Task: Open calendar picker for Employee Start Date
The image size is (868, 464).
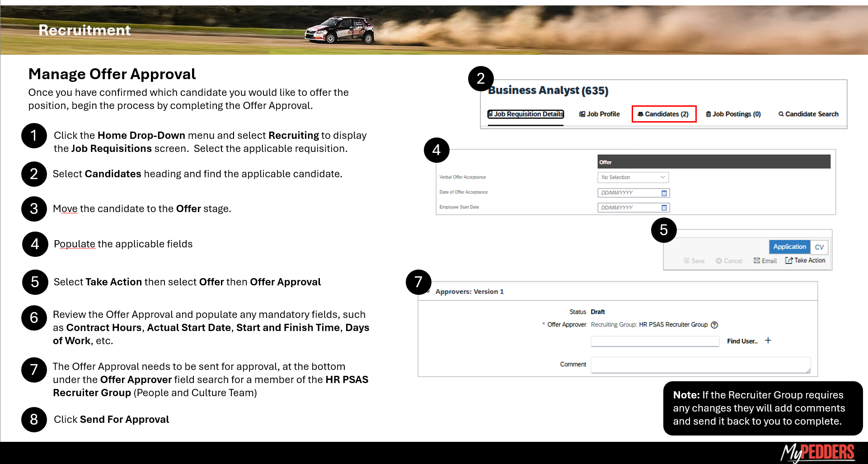Action: (664, 208)
